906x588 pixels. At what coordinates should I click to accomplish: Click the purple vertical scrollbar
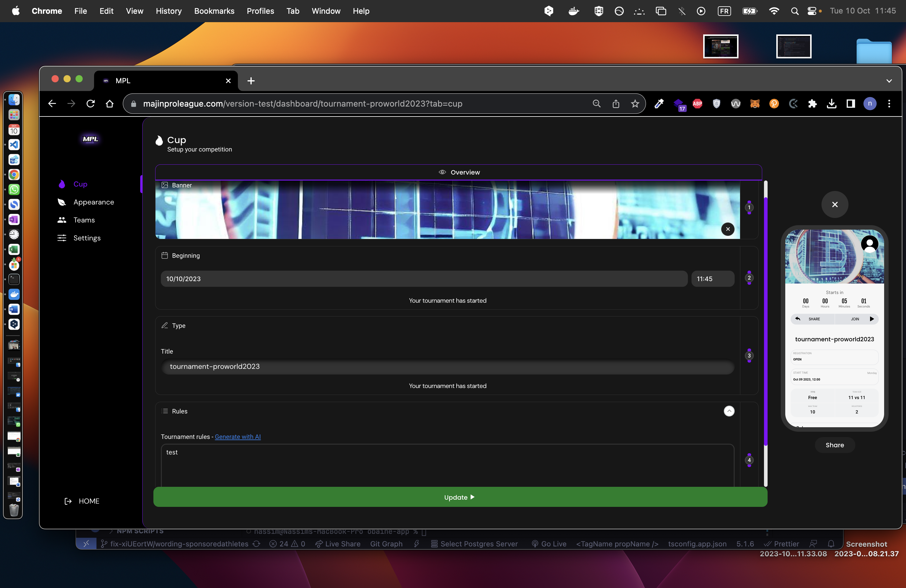[x=765, y=321]
